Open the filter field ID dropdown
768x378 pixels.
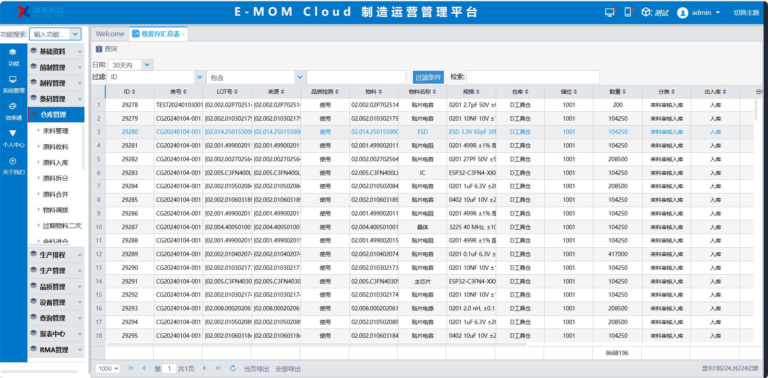(x=199, y=77)
